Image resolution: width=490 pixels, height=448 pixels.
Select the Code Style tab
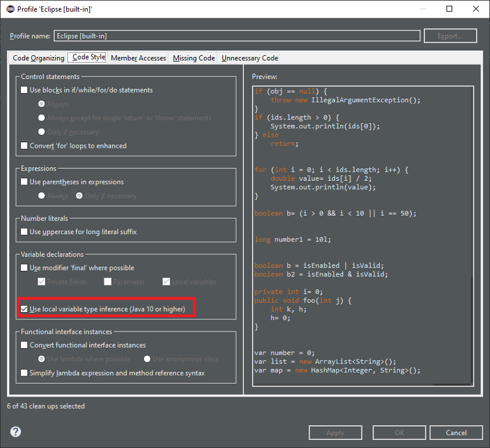[88, 57]
